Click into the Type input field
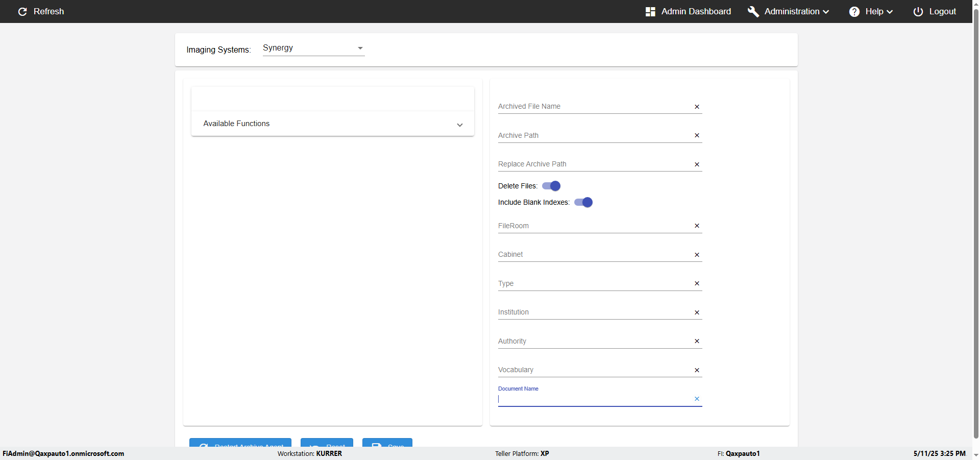Viewport: 980px width, 460px height. 592,283
